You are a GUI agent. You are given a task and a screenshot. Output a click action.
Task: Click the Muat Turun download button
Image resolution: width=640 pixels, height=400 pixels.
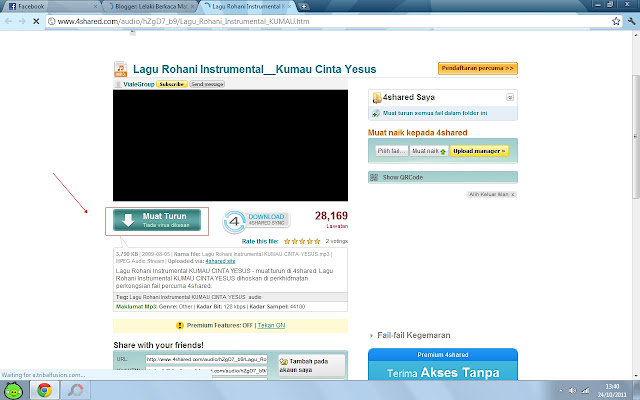[x=157, y=220]
